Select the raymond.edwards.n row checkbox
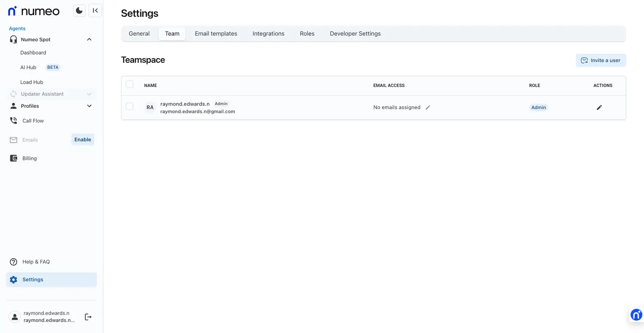 130,107
